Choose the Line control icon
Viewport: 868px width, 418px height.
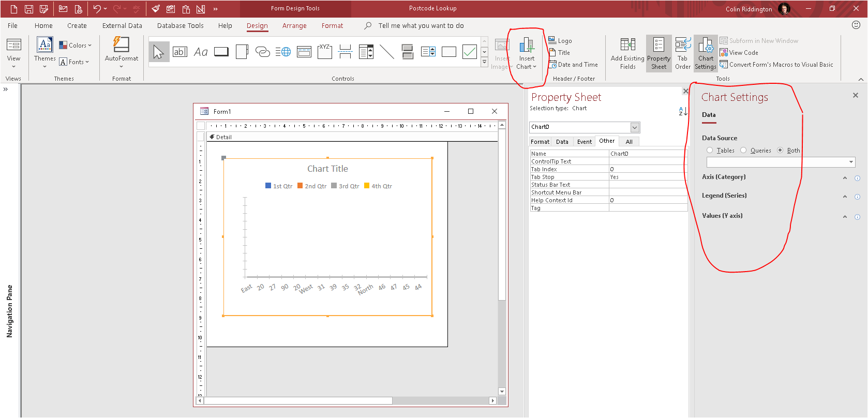click(x=387, y=51)
